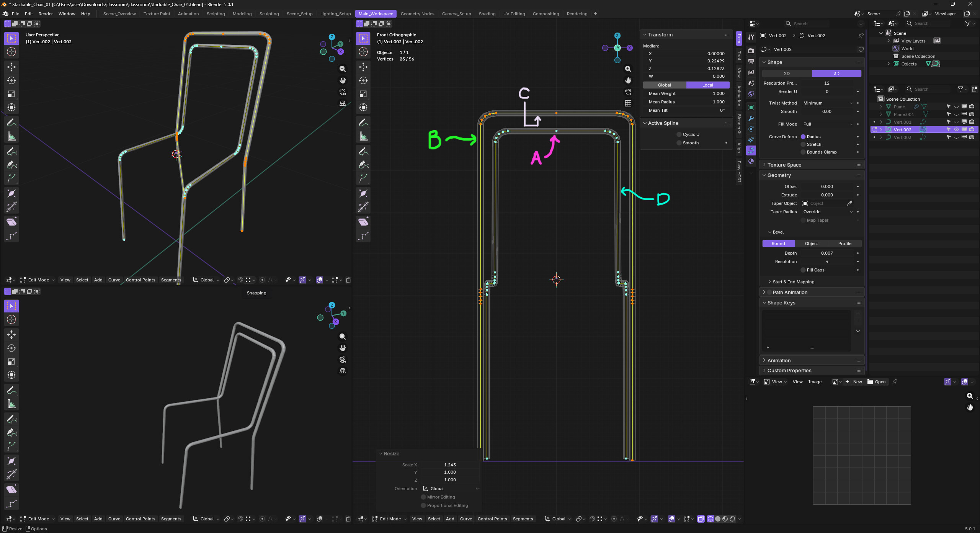Click the Scale X value in Resize panel

[x=450, y=465]
